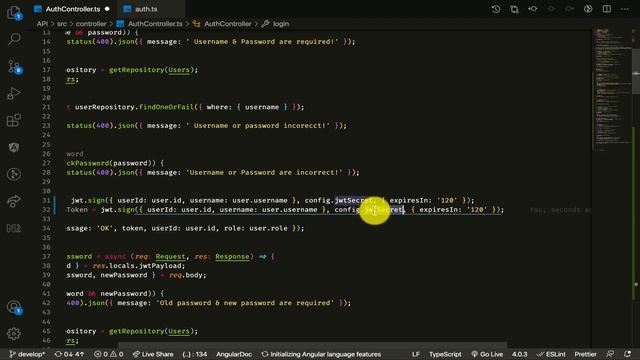Click the Users reference on line 17
Viewport: 640px width, 360px height.
(179, 70)
